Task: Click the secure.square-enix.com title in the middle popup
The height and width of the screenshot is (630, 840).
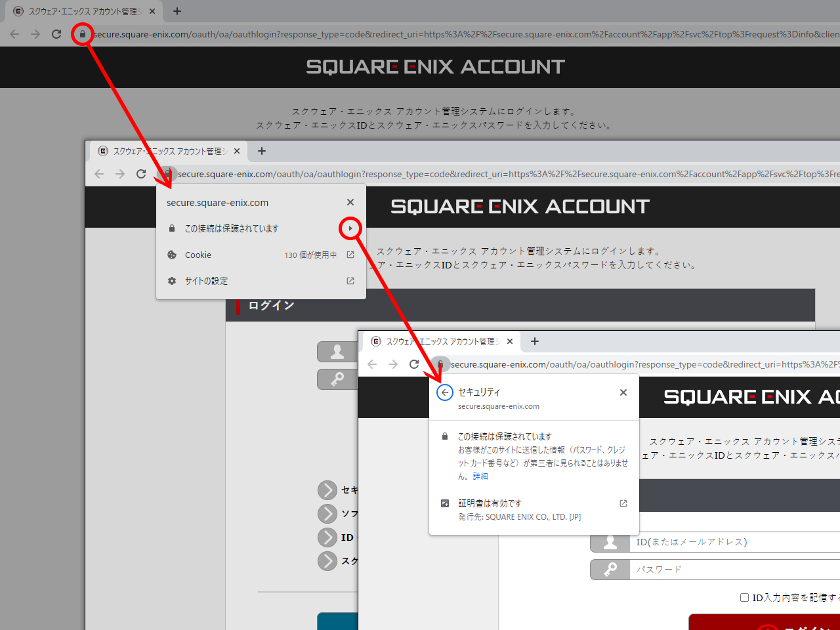Action: point(217,203)
